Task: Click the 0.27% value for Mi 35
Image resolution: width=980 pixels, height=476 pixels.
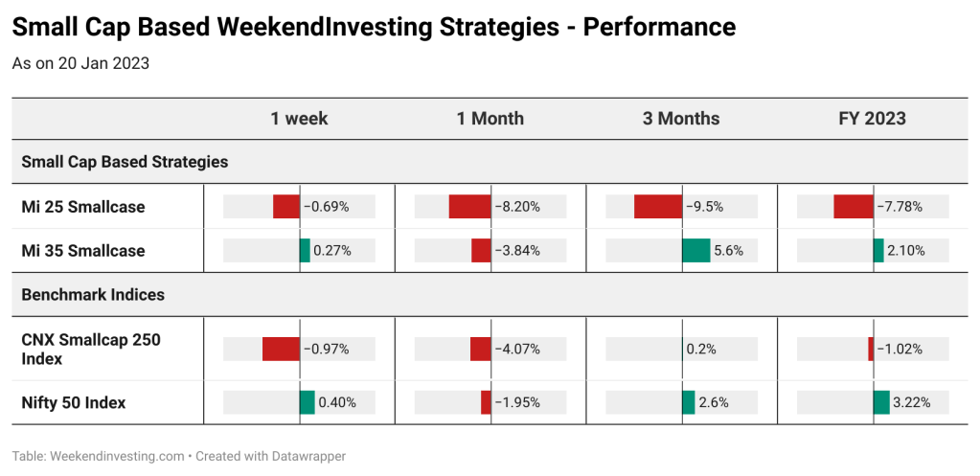Action: click(331, 251)
